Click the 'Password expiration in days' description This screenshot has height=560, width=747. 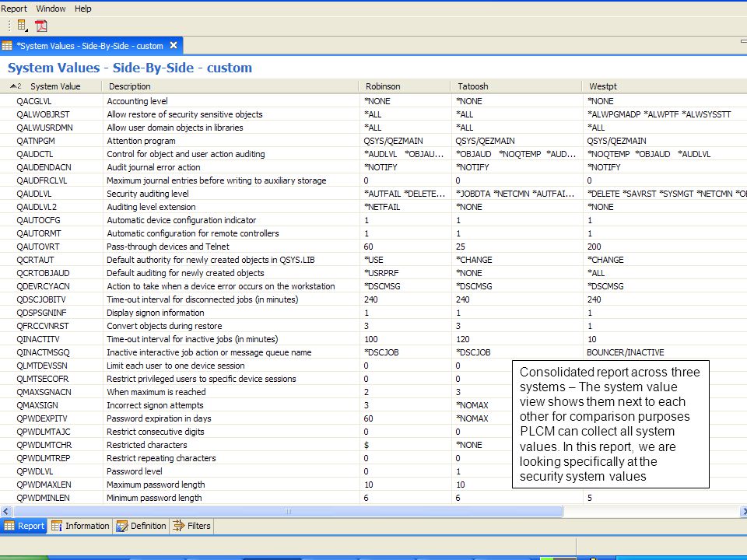(x=159, y=418)
